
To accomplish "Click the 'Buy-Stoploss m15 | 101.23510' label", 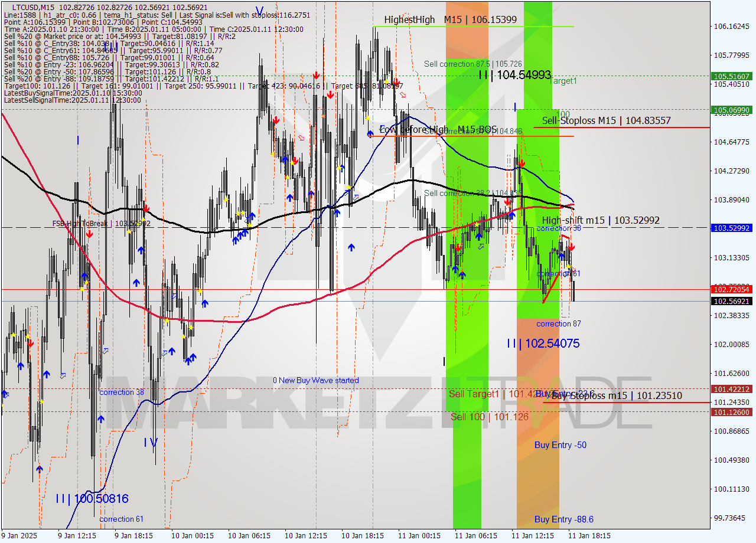I will pos(617,395).
